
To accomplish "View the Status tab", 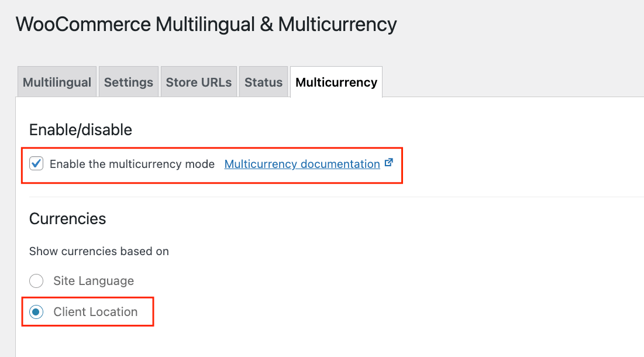I will coord(263,82).
